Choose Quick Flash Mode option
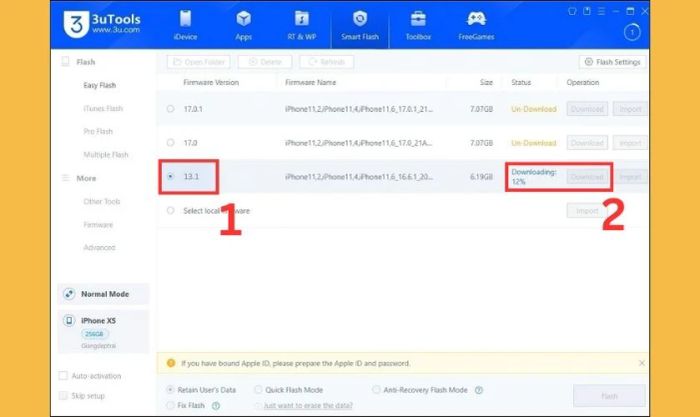Viewport: 700px width, 417px height. [x=258, y=390]
